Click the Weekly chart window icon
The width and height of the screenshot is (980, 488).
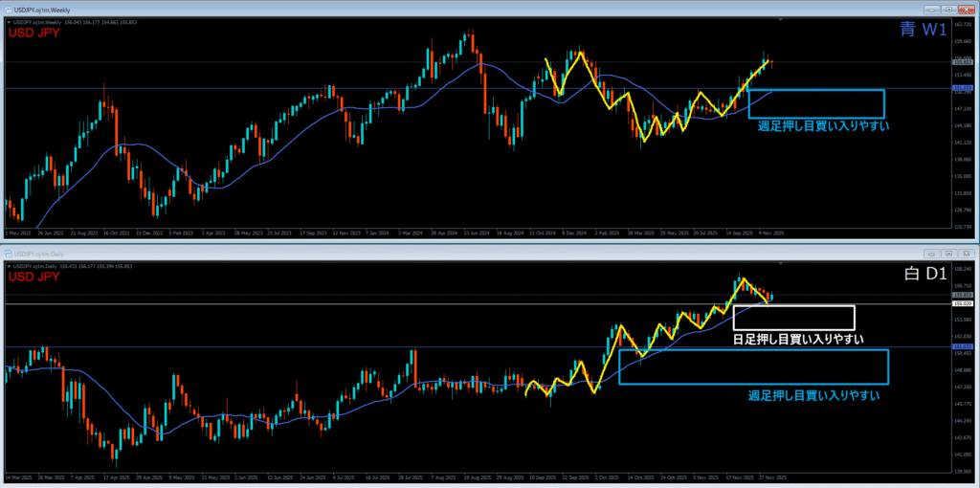9,9
